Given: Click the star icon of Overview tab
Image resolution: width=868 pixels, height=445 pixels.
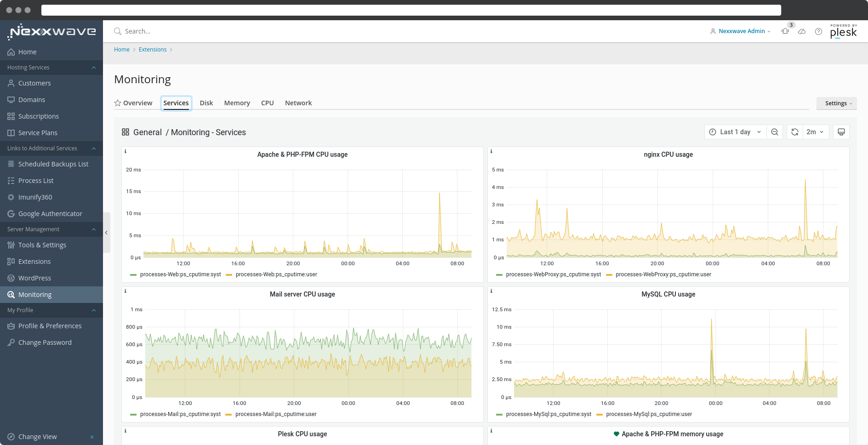Looking at the screenshot, I should [x=118, y=103].
